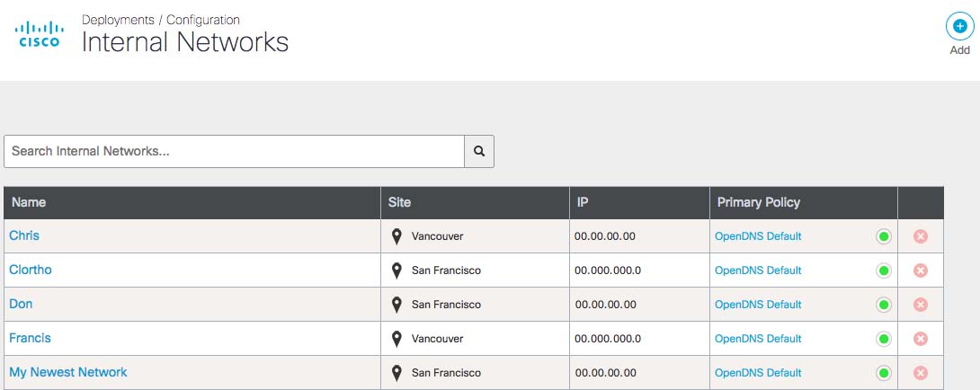Open the Francis network link
The image size is (980, 390).
pos(30,338)
